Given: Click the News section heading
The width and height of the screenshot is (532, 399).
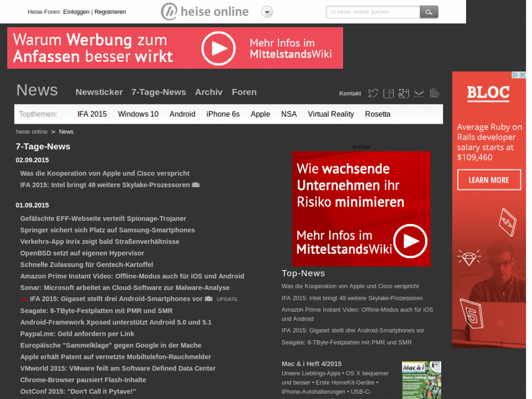Looking at the screenshot, I should click(37, 90).
